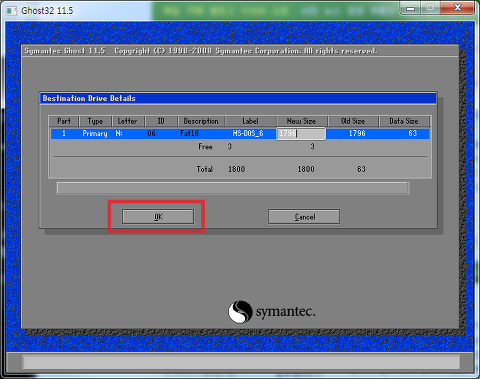The height and width of the screenshot is (379, 480).
Task: Click the ID value 06
Action: (152, 133)
